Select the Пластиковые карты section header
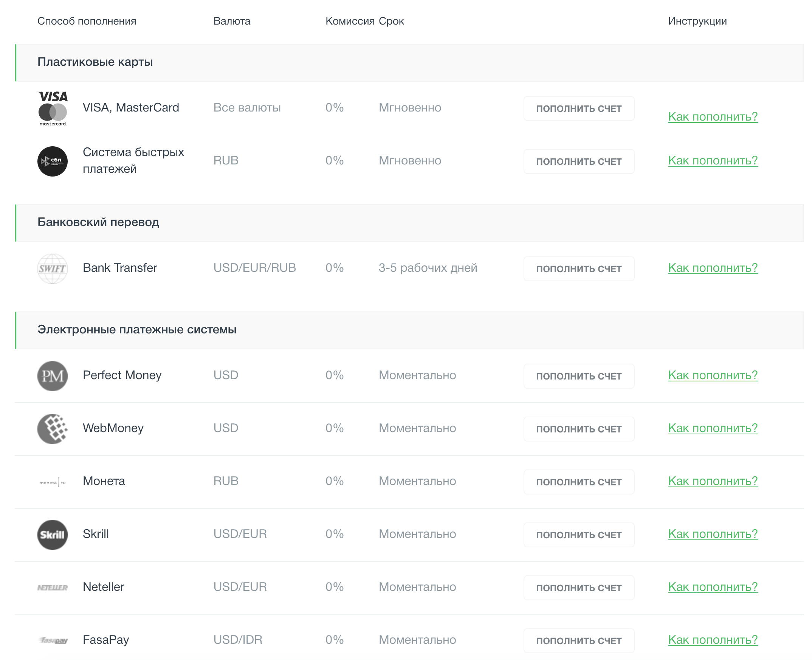Screen dimensions: 812x660 point(95,62)
